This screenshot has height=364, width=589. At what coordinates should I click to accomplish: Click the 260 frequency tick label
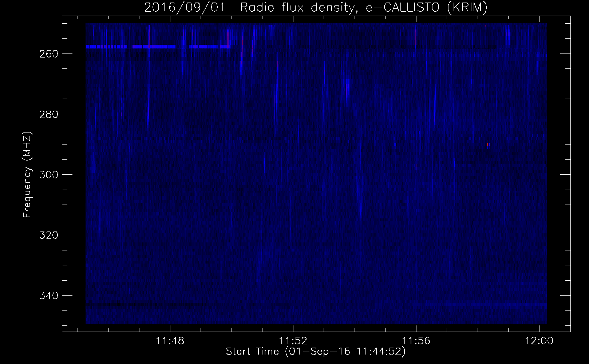(x=48, y=54)
